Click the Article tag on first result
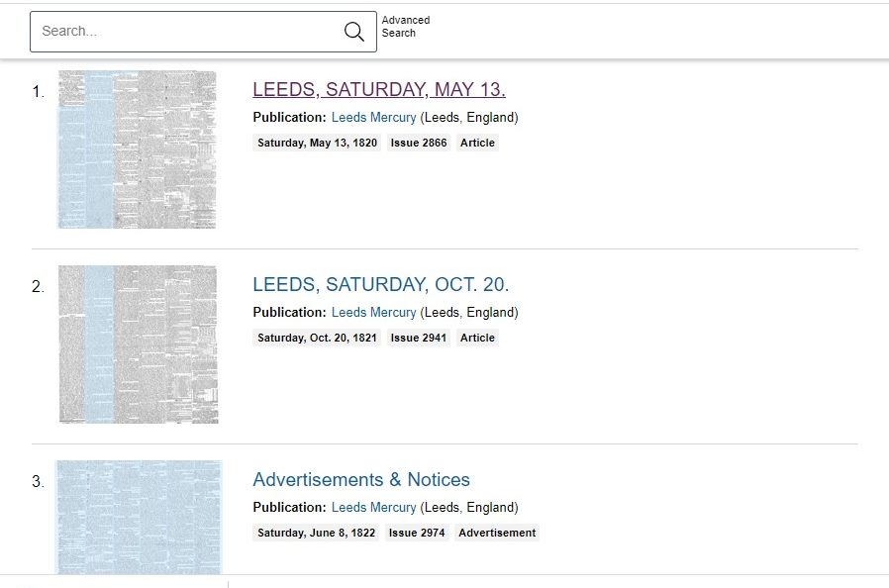 pos(477,143)
